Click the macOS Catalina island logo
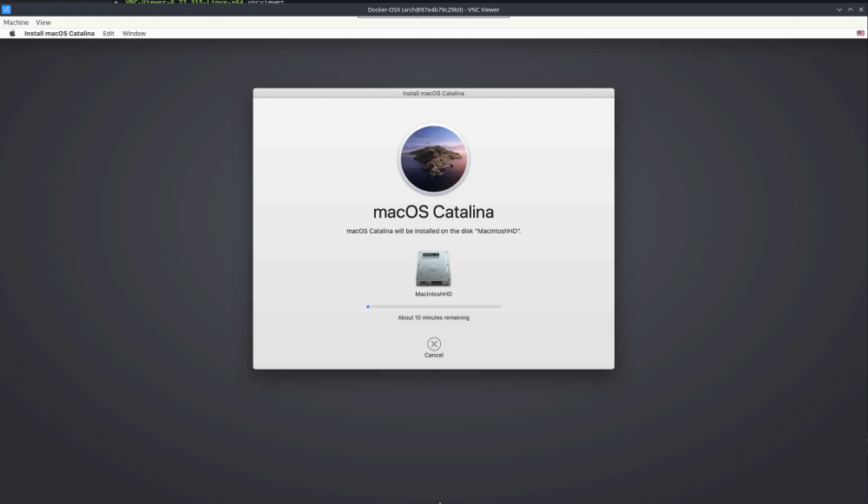The image size is (868, 504). point(433,159)
